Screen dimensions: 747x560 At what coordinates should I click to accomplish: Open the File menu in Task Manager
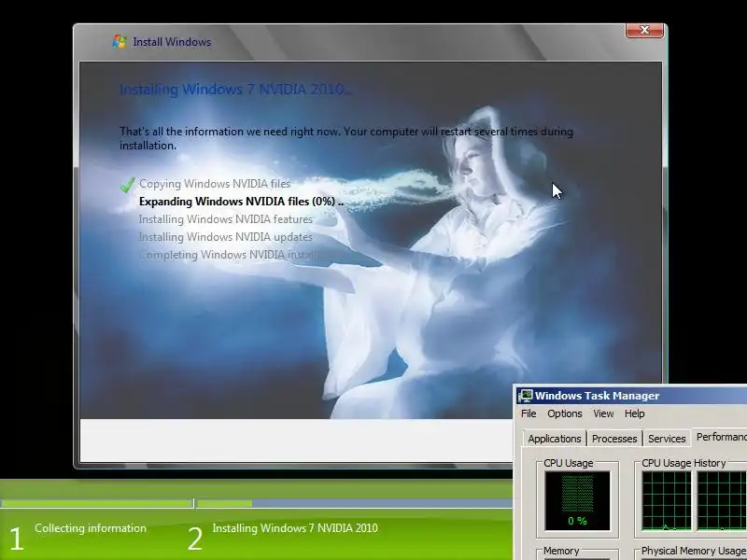pos(529,413)
